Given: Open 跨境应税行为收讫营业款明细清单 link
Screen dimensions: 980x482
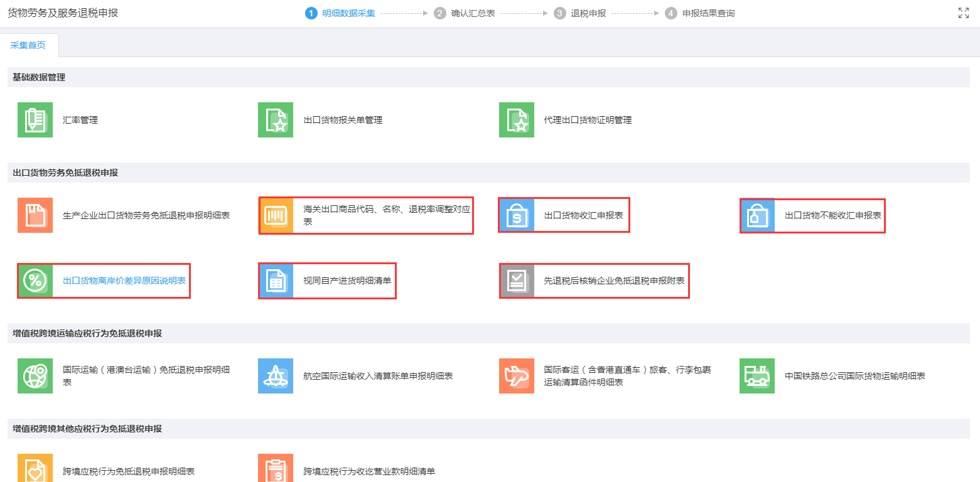Looking at the screenshot, I should point(369,471).
